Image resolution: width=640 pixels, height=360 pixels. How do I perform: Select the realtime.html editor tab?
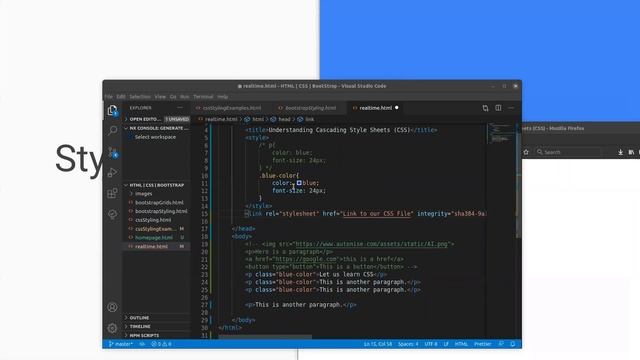[376, 108]
